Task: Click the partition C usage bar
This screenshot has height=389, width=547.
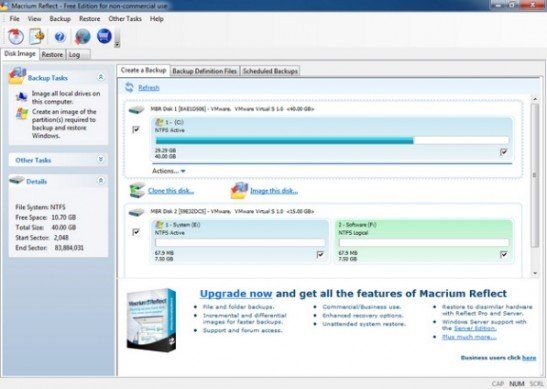Action: 332,141
